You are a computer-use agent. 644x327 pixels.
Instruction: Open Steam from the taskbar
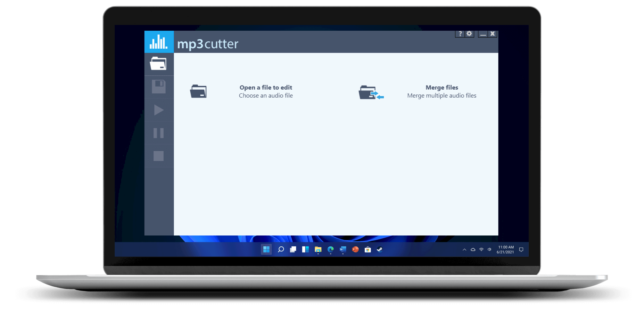click(380, 250)
